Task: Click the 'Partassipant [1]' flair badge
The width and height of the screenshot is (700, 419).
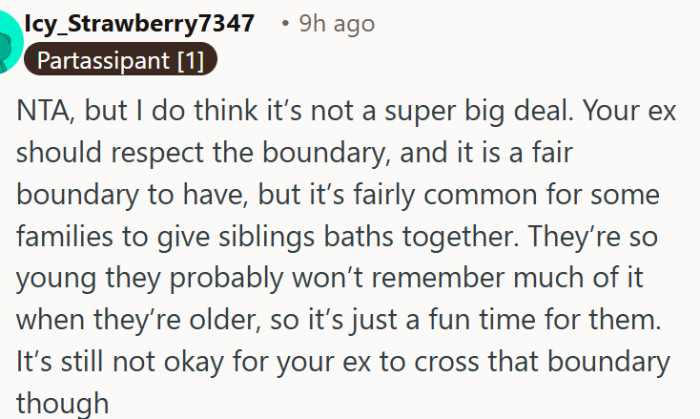Action: coord(120,61)
